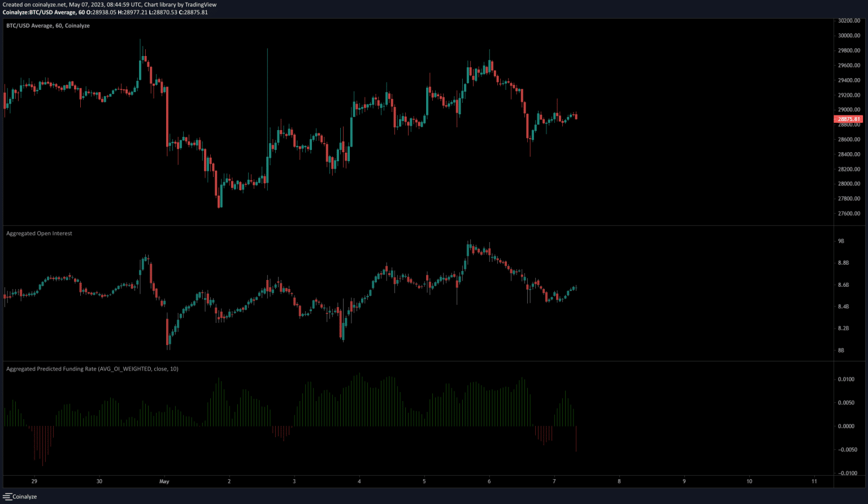Click date 7 on the time axis
868x504 pixels.
pos(554,481)
